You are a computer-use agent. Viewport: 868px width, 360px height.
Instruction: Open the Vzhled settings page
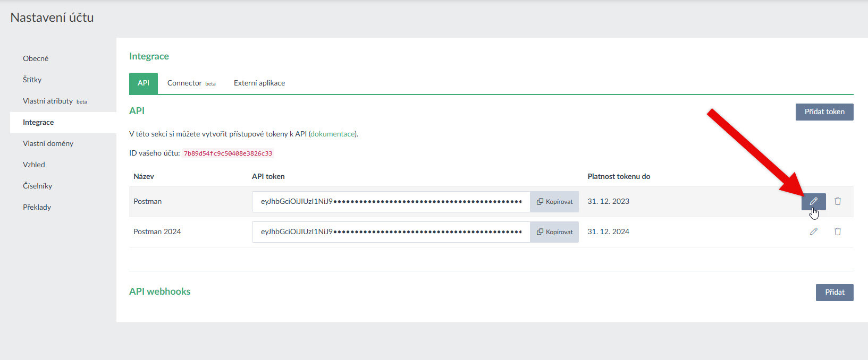[34, 165]
